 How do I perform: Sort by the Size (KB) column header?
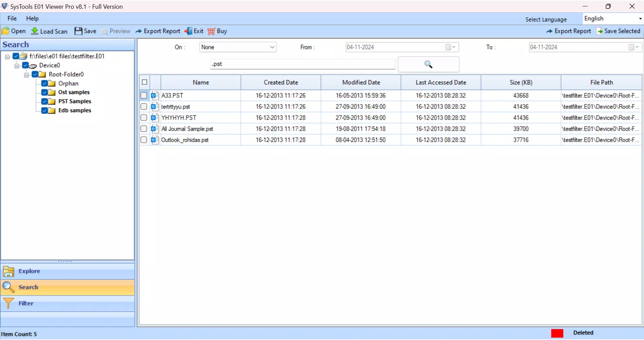(x=521, y=82)
